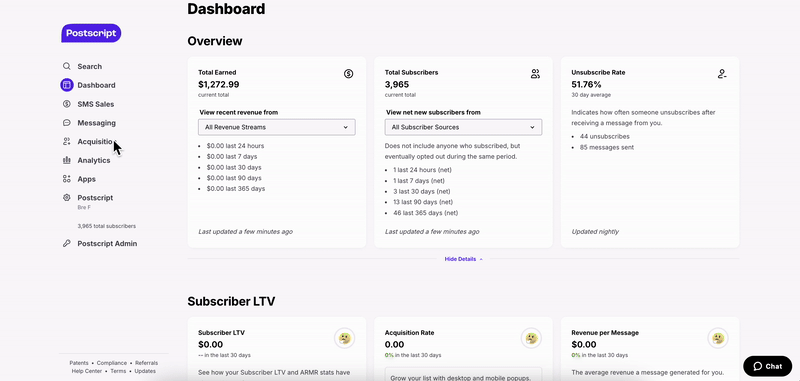This screenshot has height=381, width=800.
Task: Click the Apps grid icon
Action: coord(67,179)
